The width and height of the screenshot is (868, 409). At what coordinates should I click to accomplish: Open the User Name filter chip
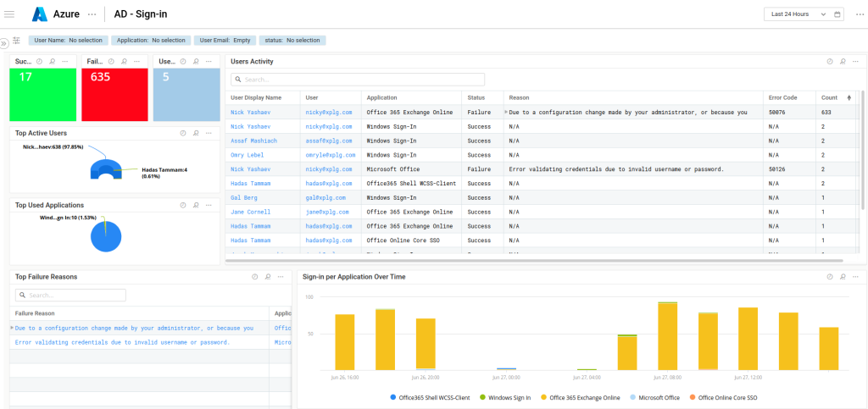coord(68,41)
